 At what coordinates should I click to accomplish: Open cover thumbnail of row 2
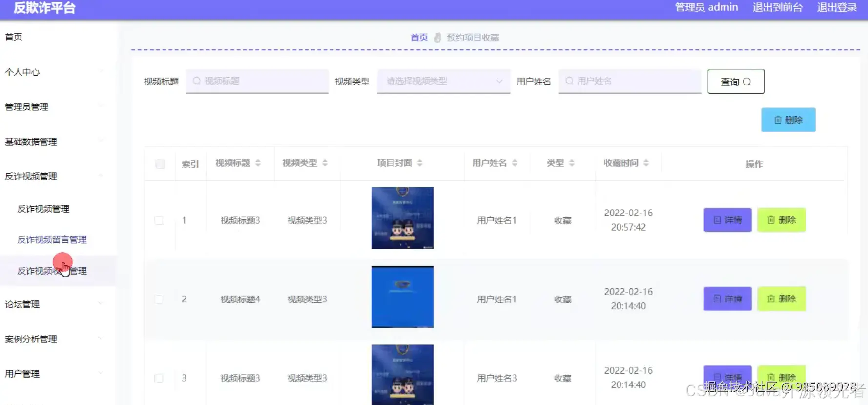tap(402, 297)
